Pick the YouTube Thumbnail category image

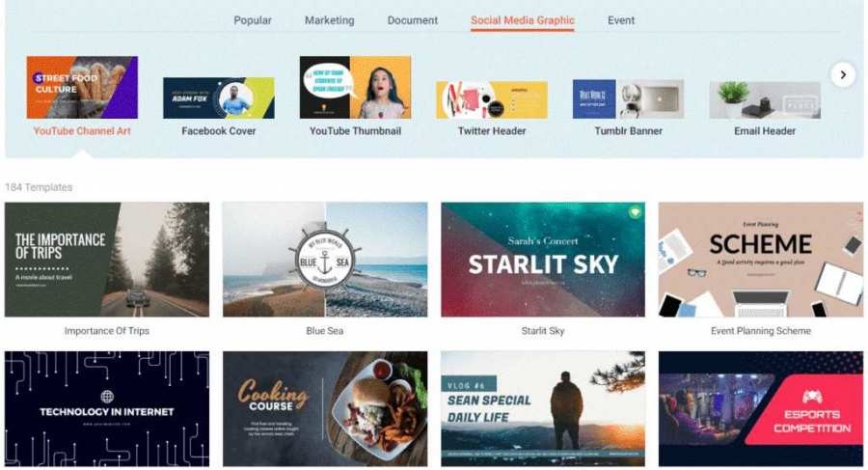355,87
